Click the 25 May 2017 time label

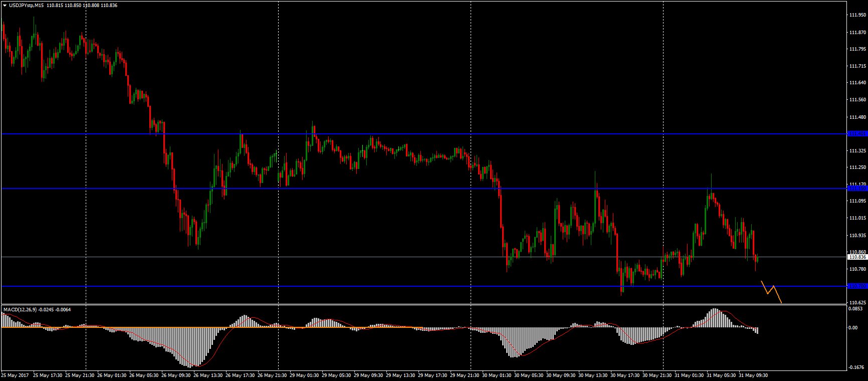pyautogui.click(x=15, y=375)
